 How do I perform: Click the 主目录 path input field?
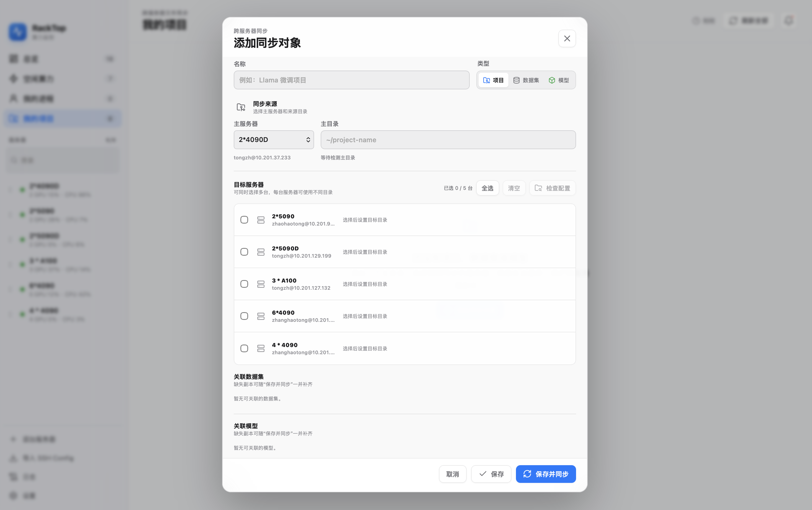(448, 140)
